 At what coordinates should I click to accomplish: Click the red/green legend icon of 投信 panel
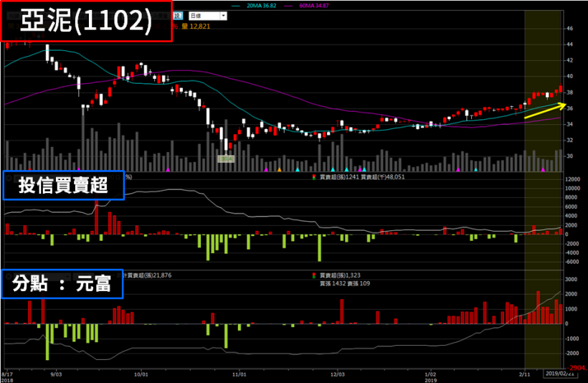pyautogui.click(x=314, y=177)
